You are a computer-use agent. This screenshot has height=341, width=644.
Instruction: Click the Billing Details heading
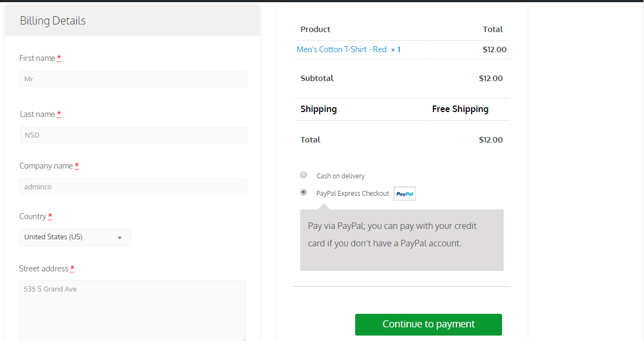tap(52, 21)
